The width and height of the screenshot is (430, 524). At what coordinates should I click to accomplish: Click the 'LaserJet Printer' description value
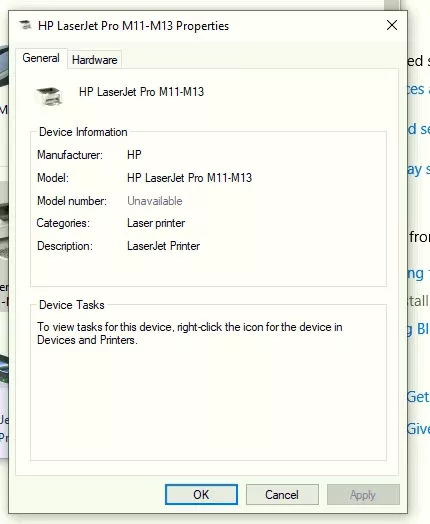tap(163, 246)
